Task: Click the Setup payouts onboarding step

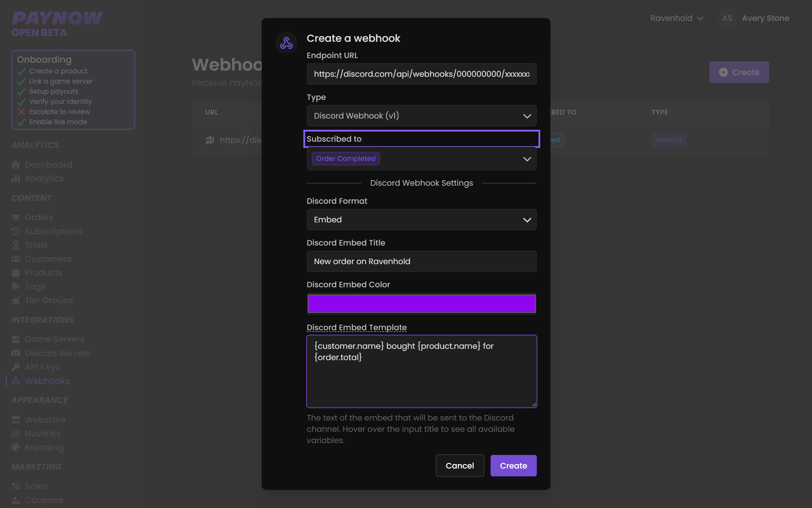Action: click(53, 91)
